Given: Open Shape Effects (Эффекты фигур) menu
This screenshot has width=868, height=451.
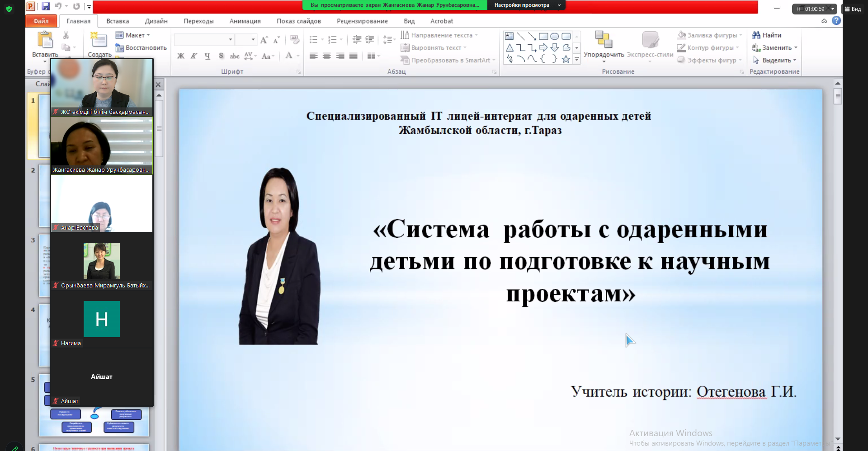Looking at the screenshot, I should pos(710,60).
